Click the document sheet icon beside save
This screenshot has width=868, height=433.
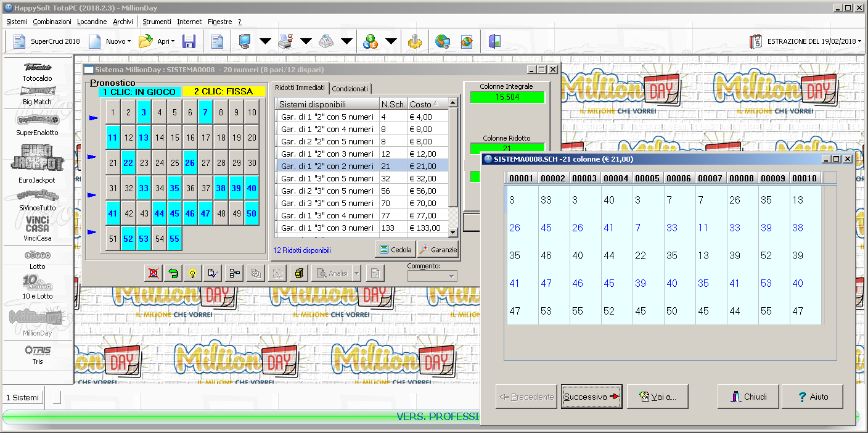pyautogui.click(x=217, y=41)
